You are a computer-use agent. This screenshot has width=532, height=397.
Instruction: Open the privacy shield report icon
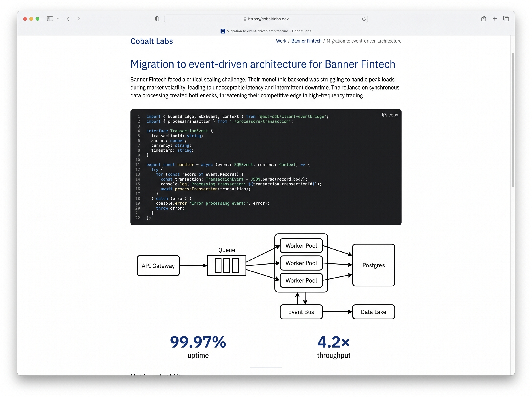click(x=157, y=19)
